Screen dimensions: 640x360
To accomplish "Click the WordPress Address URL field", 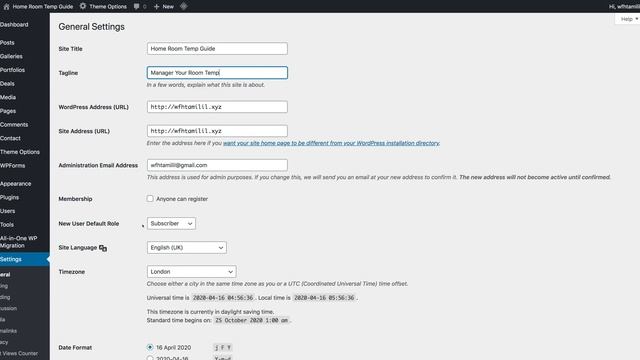I will coord(217,107).
